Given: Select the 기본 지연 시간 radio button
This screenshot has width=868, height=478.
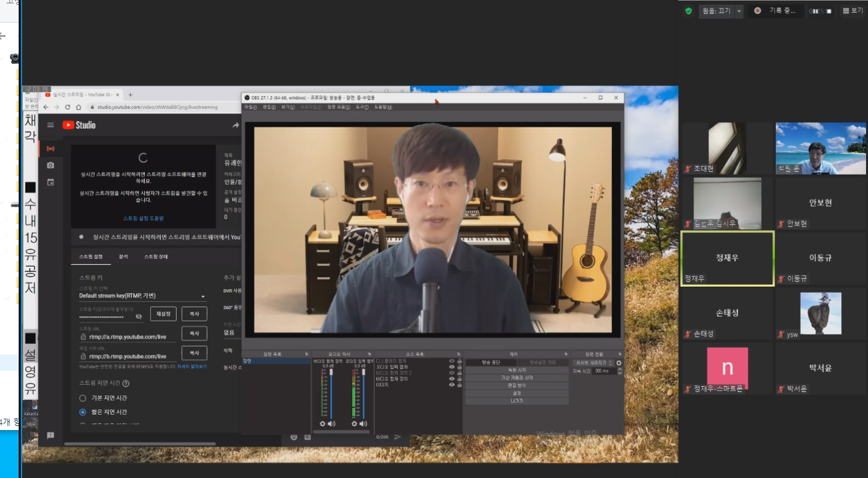Looking at the screenshot, I should coord(83,398).
